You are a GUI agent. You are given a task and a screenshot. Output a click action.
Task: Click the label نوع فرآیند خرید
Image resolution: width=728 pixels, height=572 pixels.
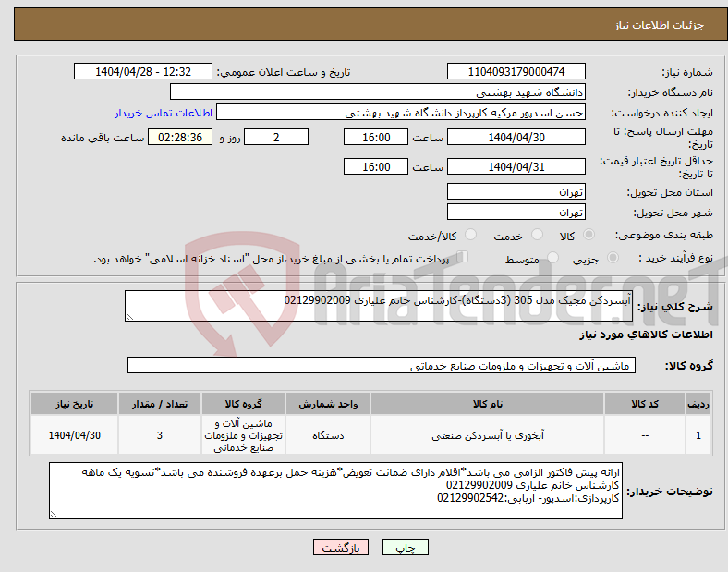coord(675,258)
